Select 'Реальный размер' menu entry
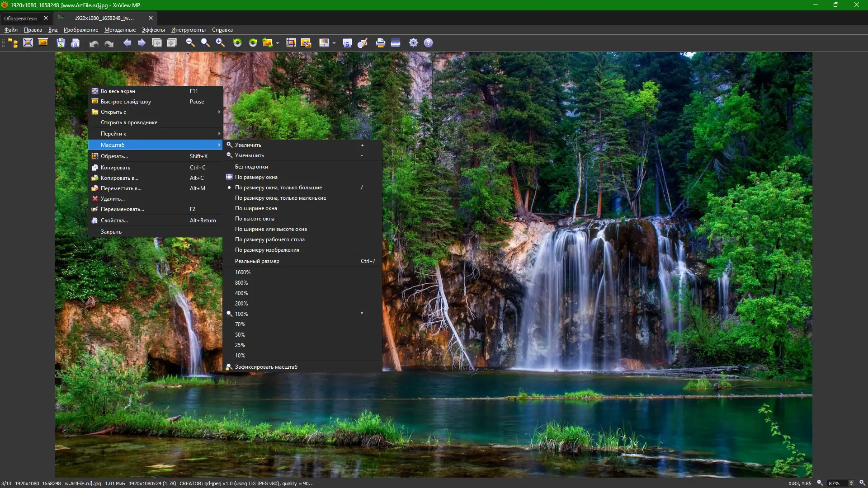Screen dimensions: 868x488 click(257, 261)
